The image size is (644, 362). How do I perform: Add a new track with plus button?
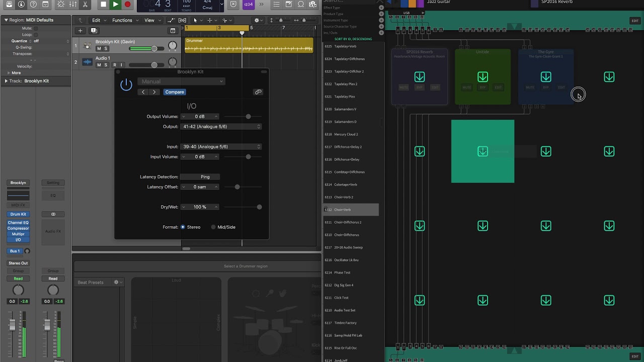click(x=80, y=31)
